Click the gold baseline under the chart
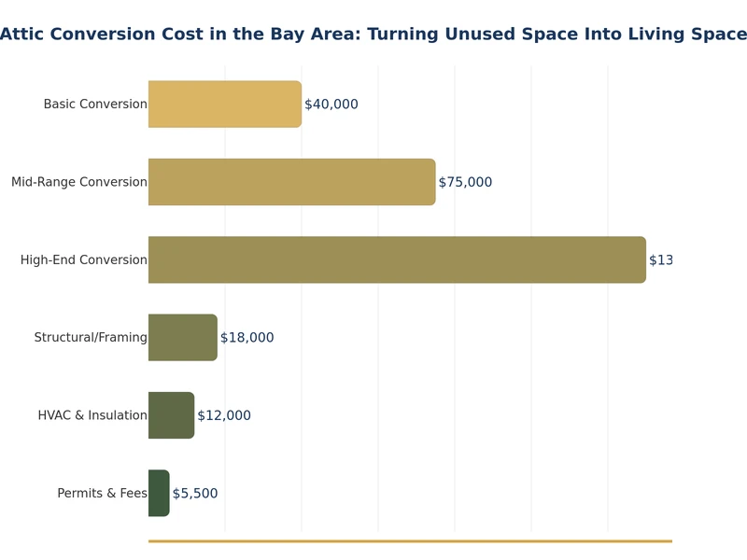The width and height of the screenshot is (747, 560). 410,540
